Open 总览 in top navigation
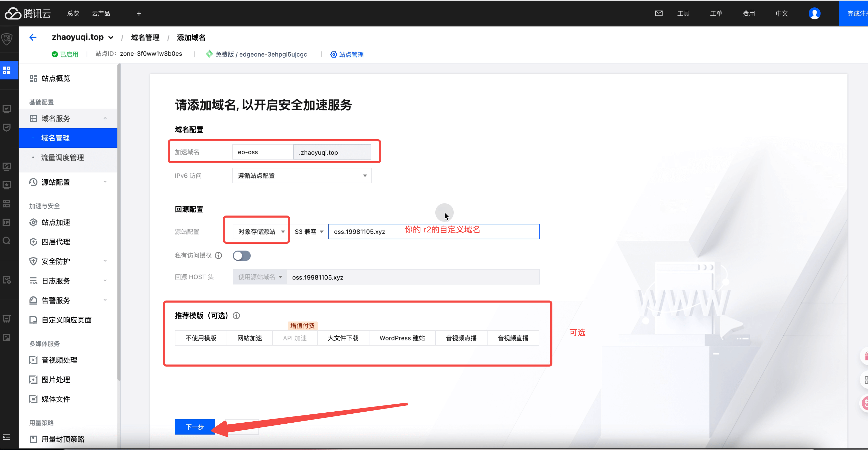The height and width of the screenshot is (450, 868). click(x=73, y=14)
